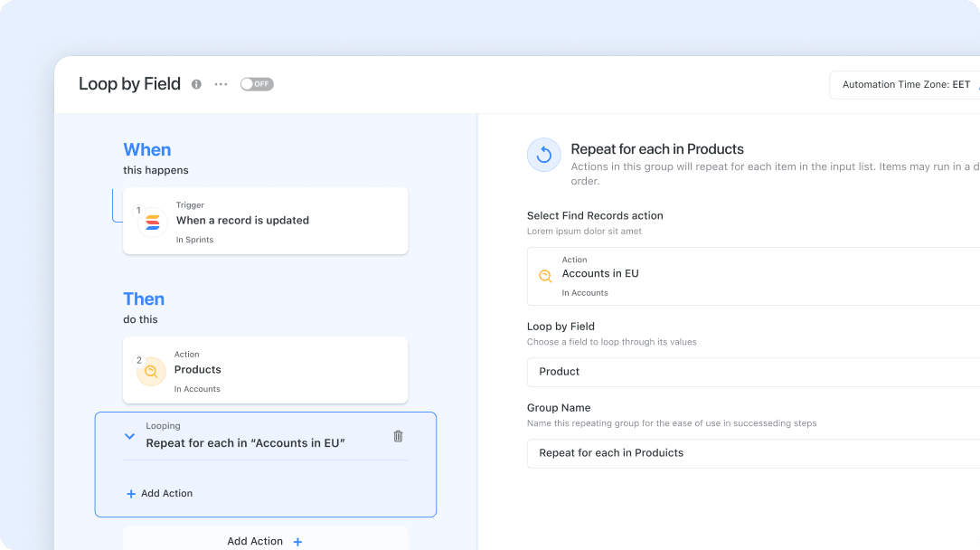Click the Accounts in EU search icon
The image size is (980, 550).
pyautogui.click(x=545, y=276)
